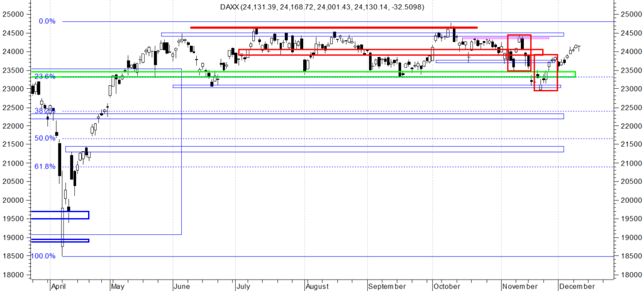The image size is (644, 291).
Task: Select the August label on the time axis
Action: [318, 286]
